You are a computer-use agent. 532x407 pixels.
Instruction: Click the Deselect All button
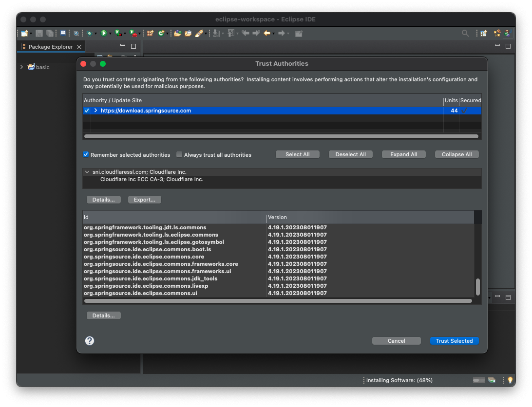tap(350, 154)
